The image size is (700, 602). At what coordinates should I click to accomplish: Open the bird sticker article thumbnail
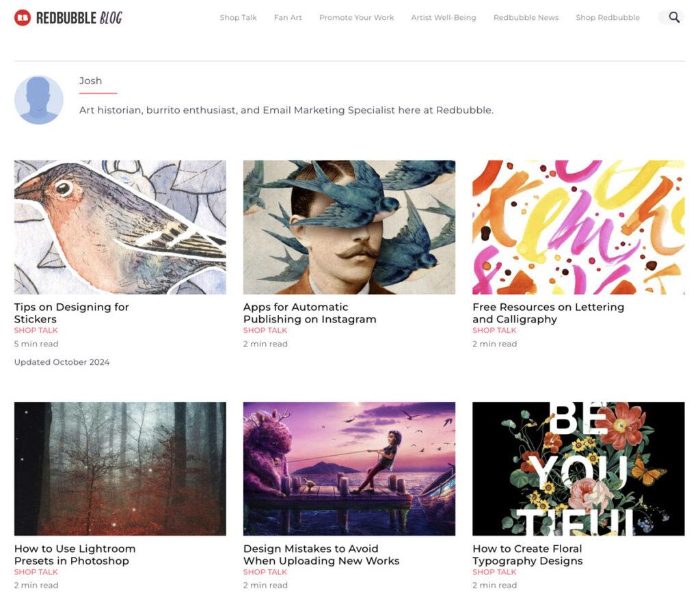click(120, 227)
